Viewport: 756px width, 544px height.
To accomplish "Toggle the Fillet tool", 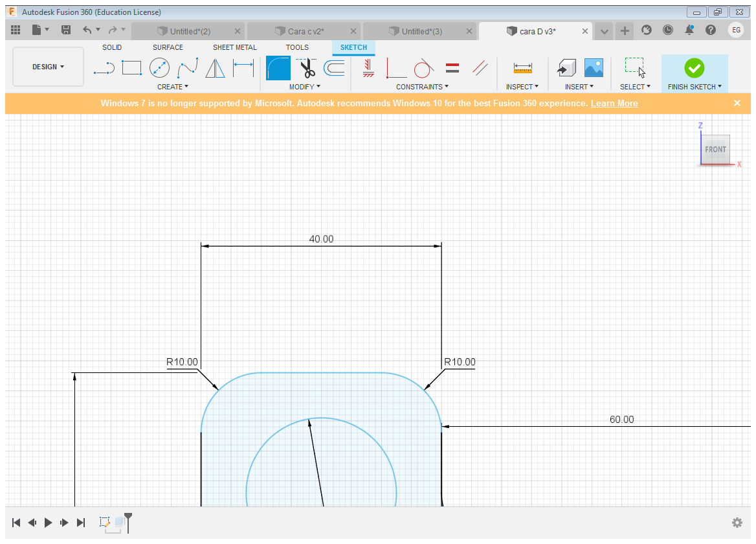I will click(x=278, y=67).
